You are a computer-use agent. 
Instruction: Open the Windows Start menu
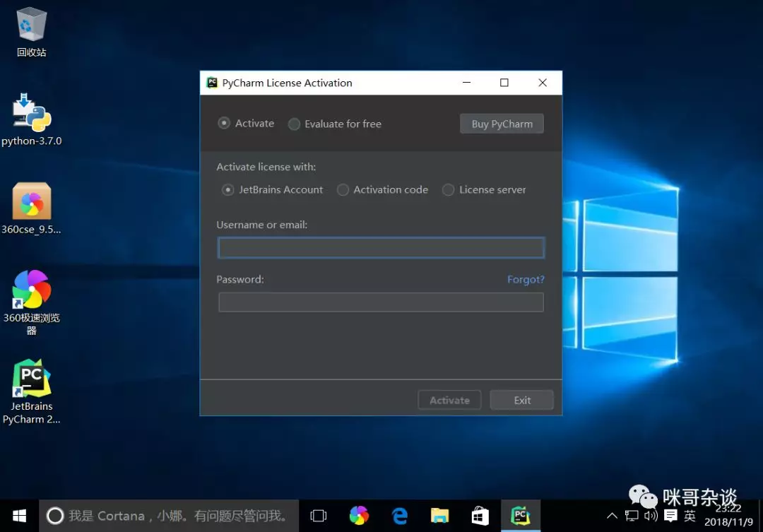(x=20, y=516)
